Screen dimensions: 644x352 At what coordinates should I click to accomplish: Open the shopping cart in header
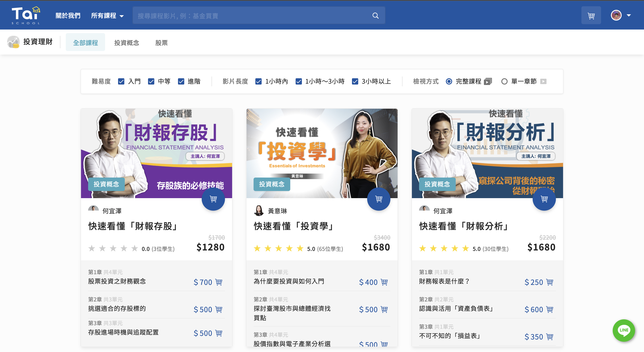[591, 15]
